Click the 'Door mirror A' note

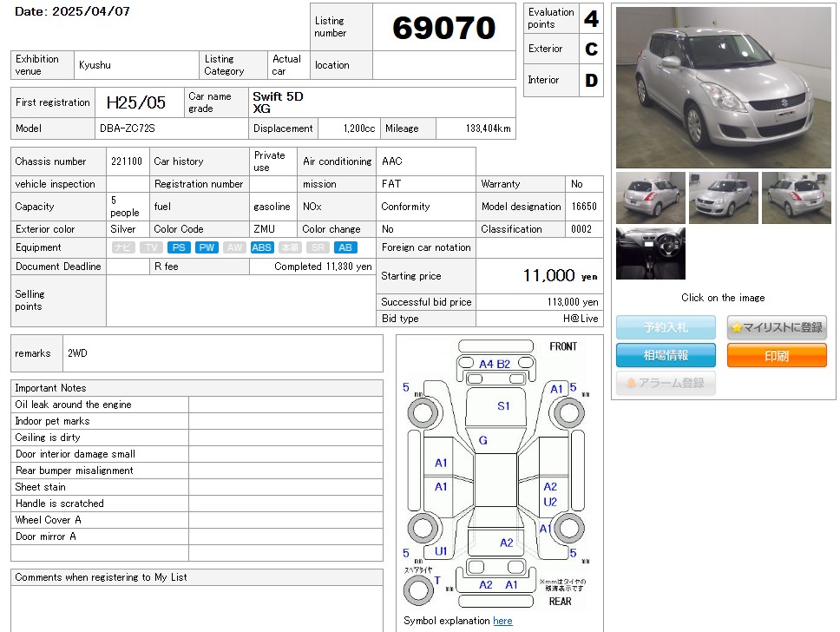tap(45, 537)
